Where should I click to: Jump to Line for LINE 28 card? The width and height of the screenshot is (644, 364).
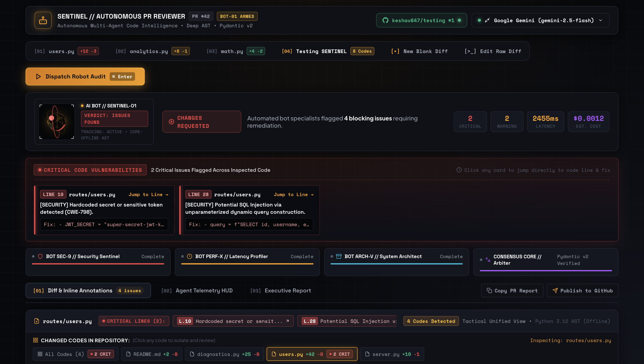click(294, 195)
